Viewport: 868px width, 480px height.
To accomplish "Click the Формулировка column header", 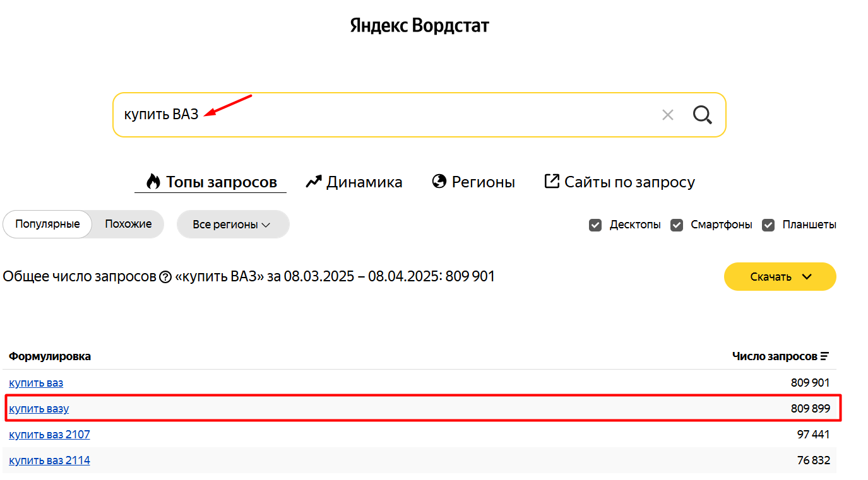I will pos(50,356).
